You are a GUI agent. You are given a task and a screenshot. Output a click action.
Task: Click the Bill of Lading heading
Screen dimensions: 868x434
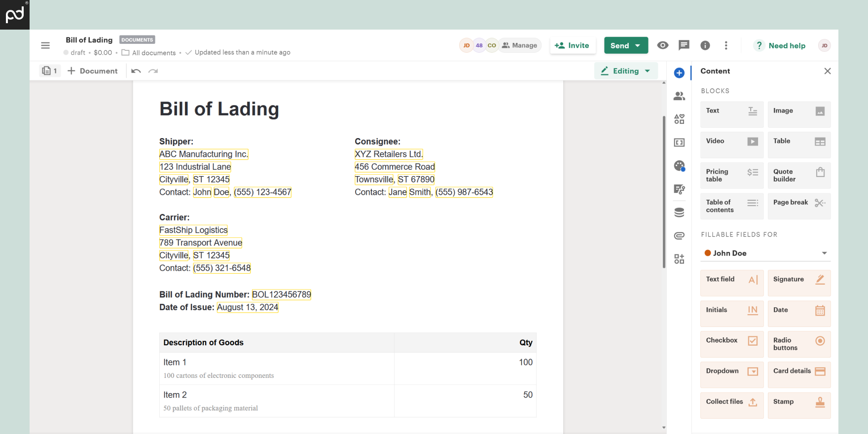coord(219,109)
